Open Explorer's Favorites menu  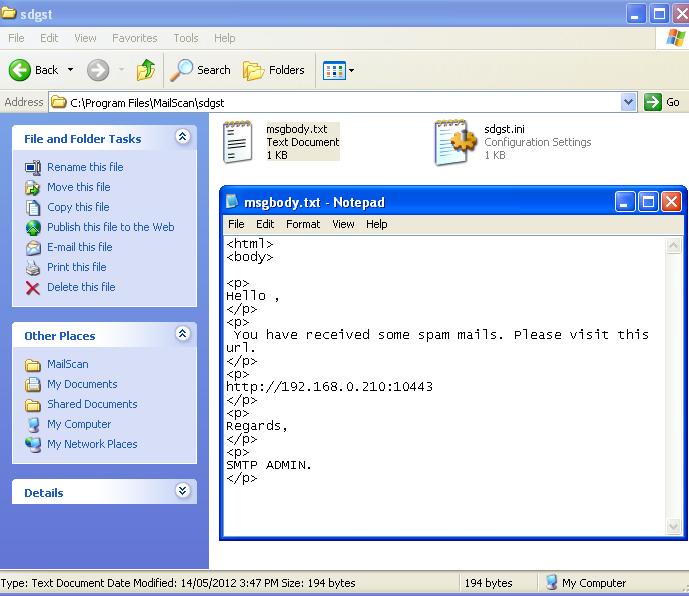[x=134, y=38]
